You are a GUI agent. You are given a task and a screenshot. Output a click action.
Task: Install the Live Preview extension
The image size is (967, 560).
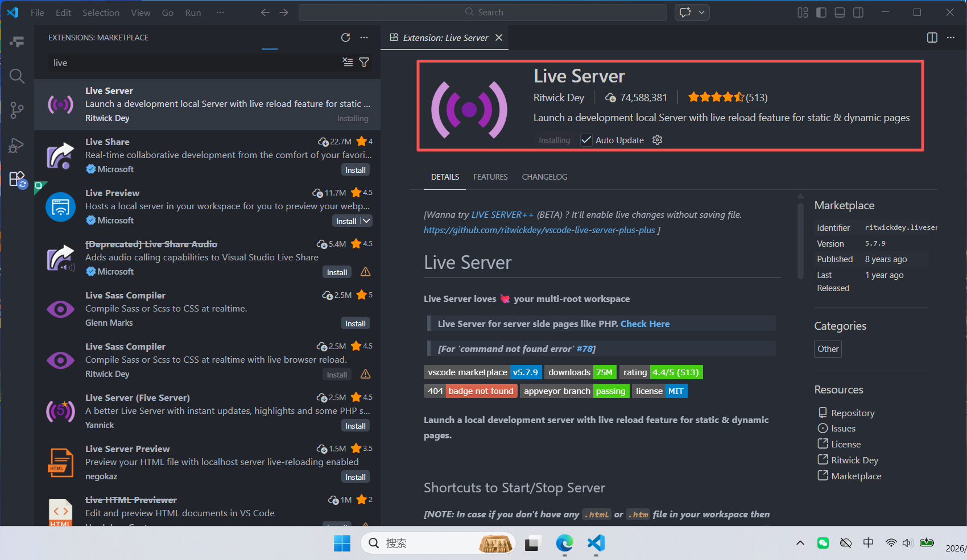(346, 221)
